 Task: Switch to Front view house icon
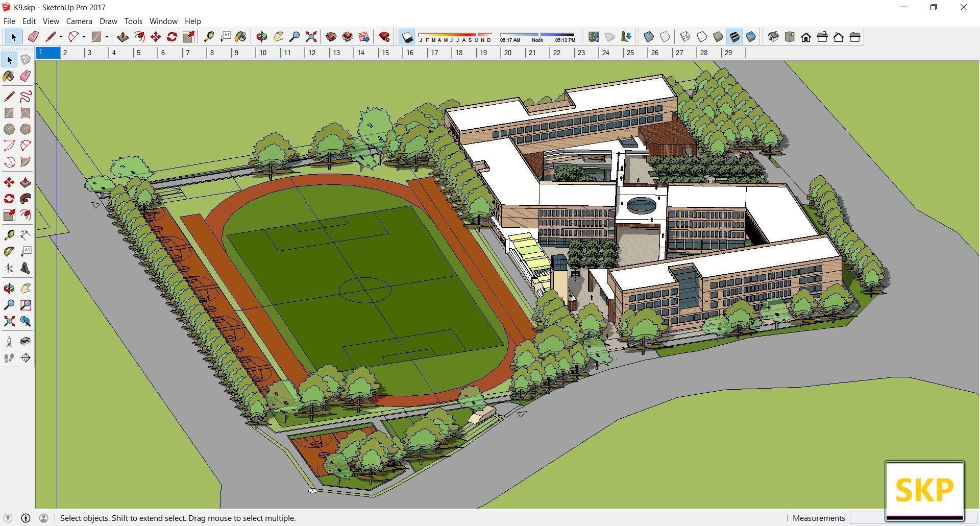806,37
